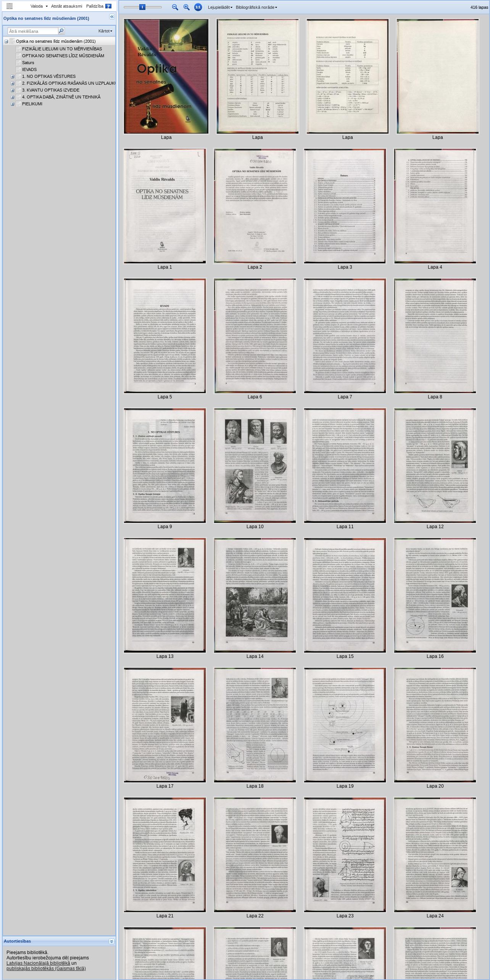This screenshot has width=490, height=980.
Task: Click the blue help question-mark icon
Action: (108, 6)
